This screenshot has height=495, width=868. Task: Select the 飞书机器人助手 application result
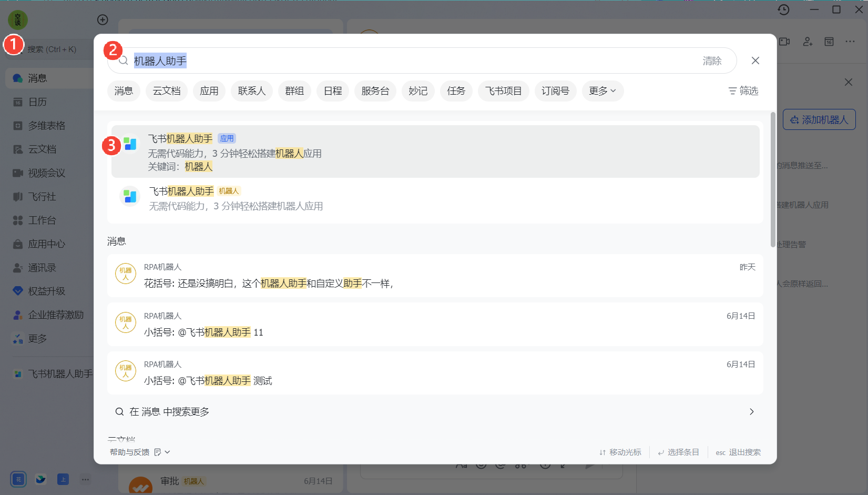point(435,151)
